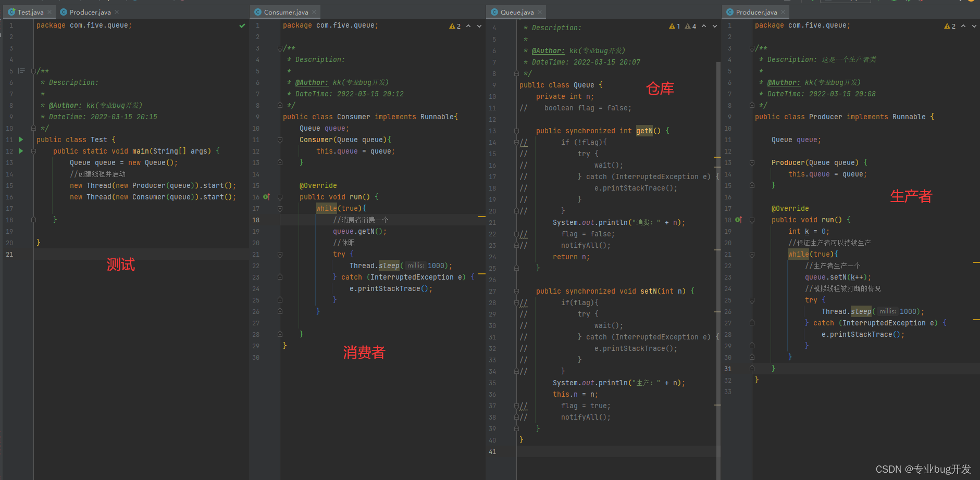Collapse the run() method in right Producer.java

[x=752, y=220]
